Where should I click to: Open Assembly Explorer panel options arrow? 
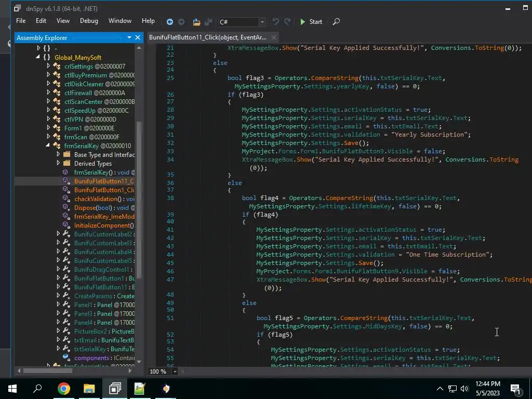[129, 37]
